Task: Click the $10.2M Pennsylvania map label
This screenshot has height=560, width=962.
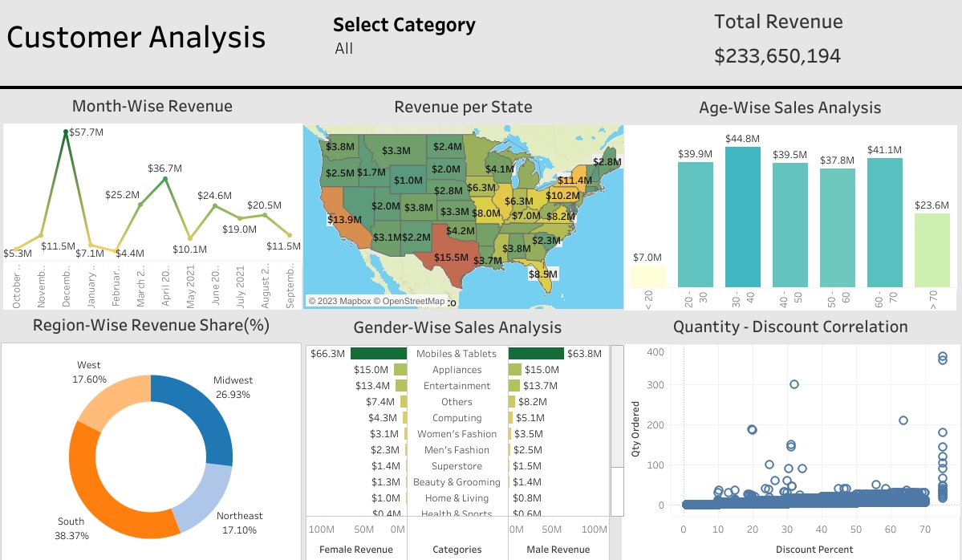Action: (x=562, y=195)
